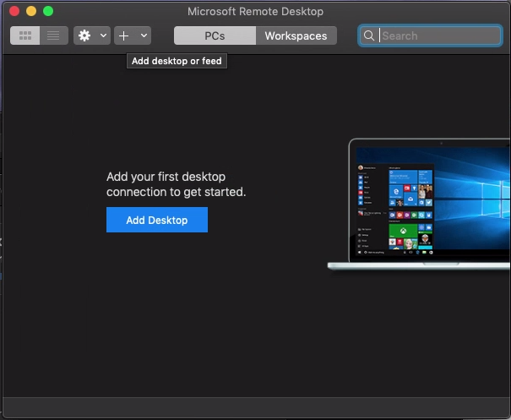The image size is (511, 420).
Task: Switch to the Workspaces tab
Action: 296,35
